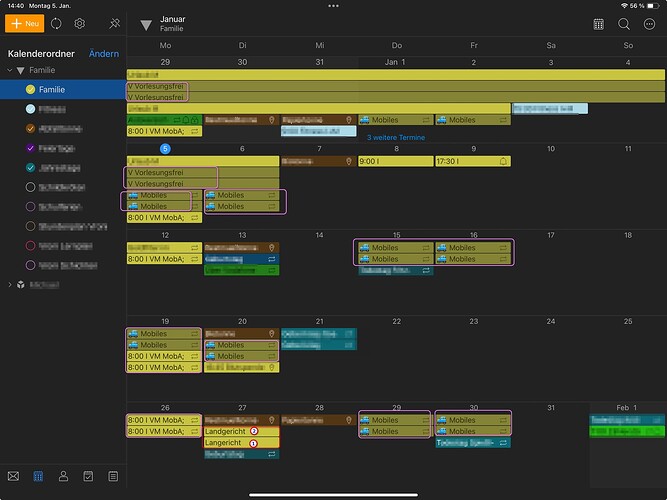Open the Notes module icon

(113, 476)
